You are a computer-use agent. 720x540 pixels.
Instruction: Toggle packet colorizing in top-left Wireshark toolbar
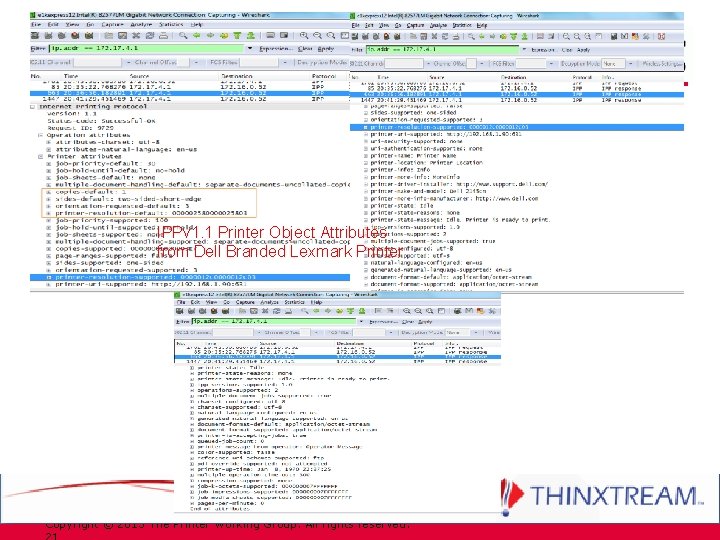click(270, 35)
